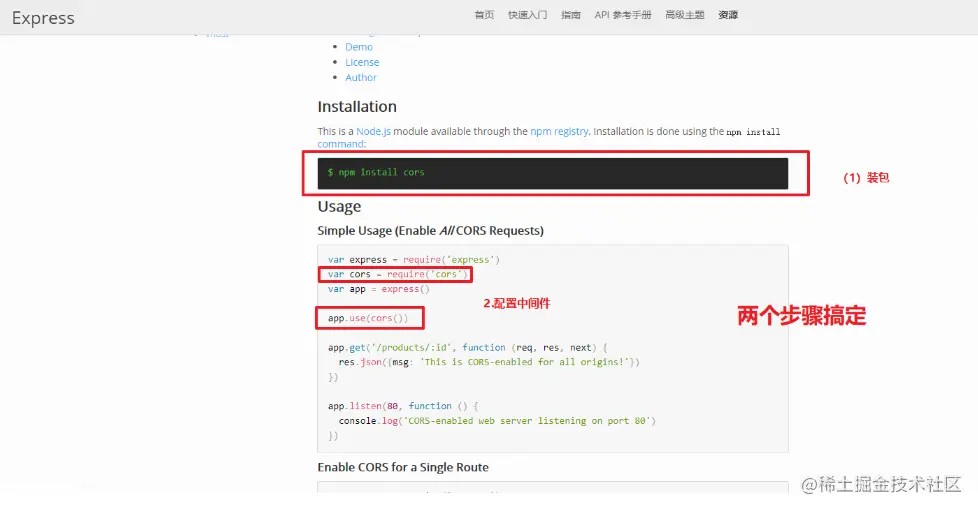Follow the Author link
The image size is (978, 511).
click(361, 77)
